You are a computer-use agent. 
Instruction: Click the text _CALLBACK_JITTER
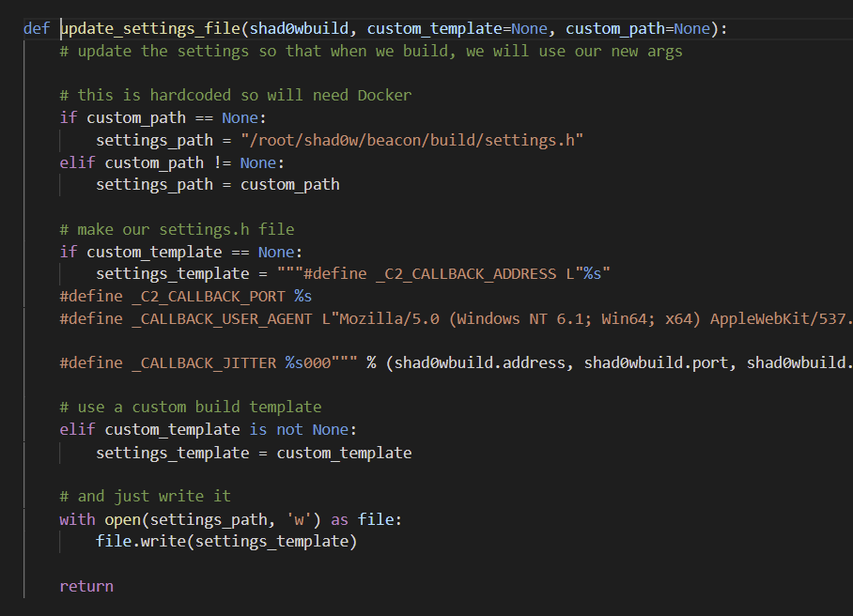coord(204,362)
